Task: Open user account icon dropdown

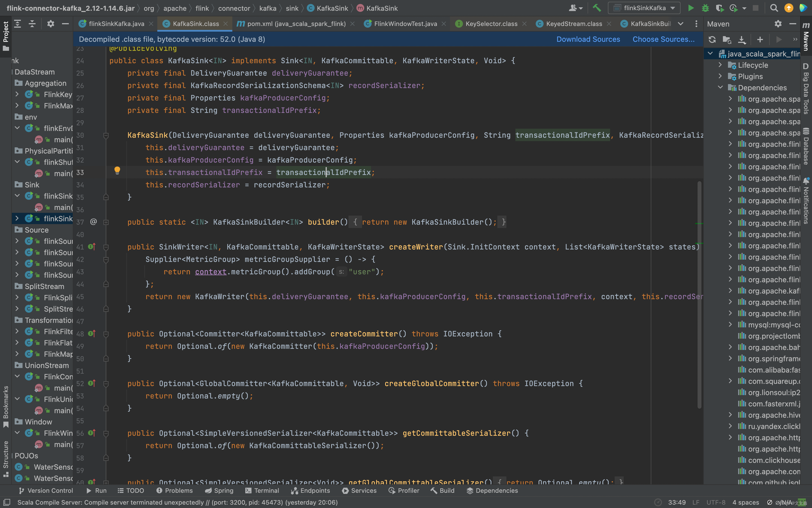Action: click(x=576, y=8)
